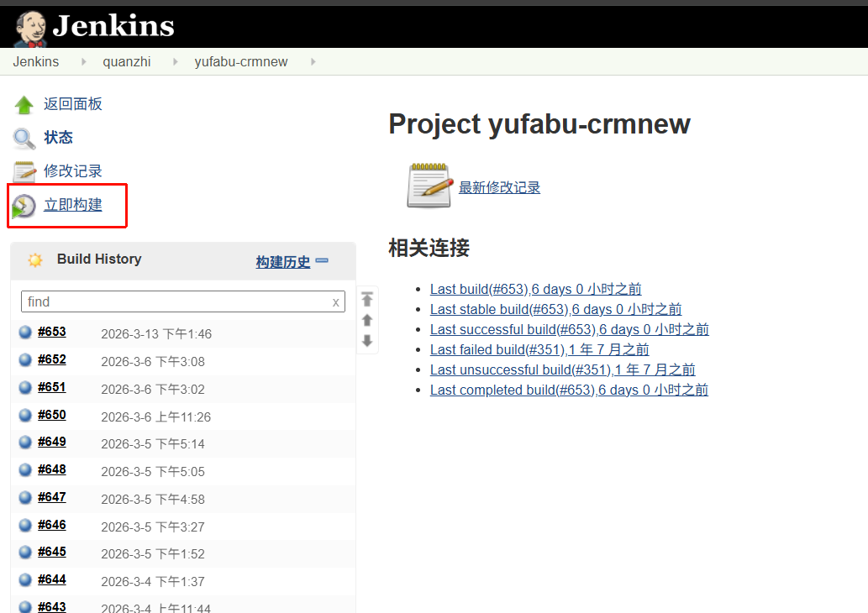Viewport: 868px width, 613px height.
Task: Open dropdown arrow after Jenkins breadcrumb
Action: [x=83, y=62]
